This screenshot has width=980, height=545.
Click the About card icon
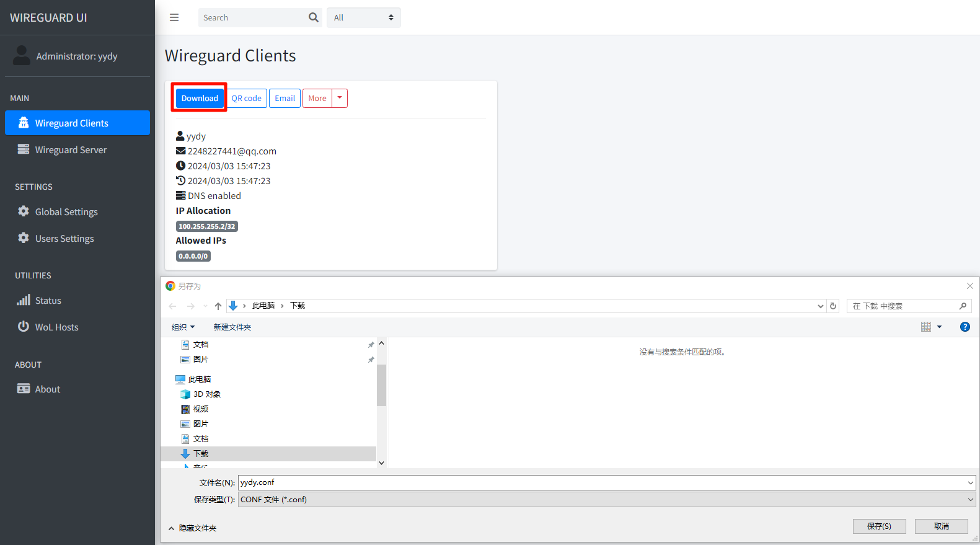(24, 388)
